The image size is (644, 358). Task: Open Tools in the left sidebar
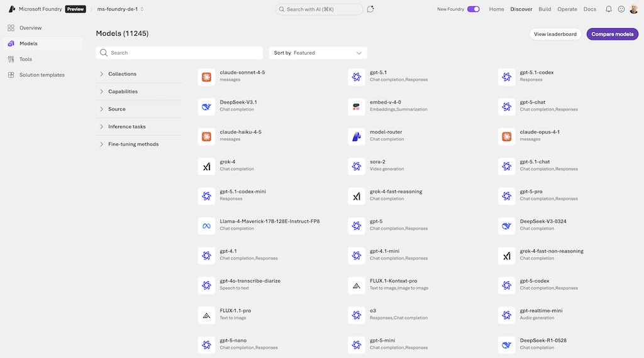(x=25, y=60)
